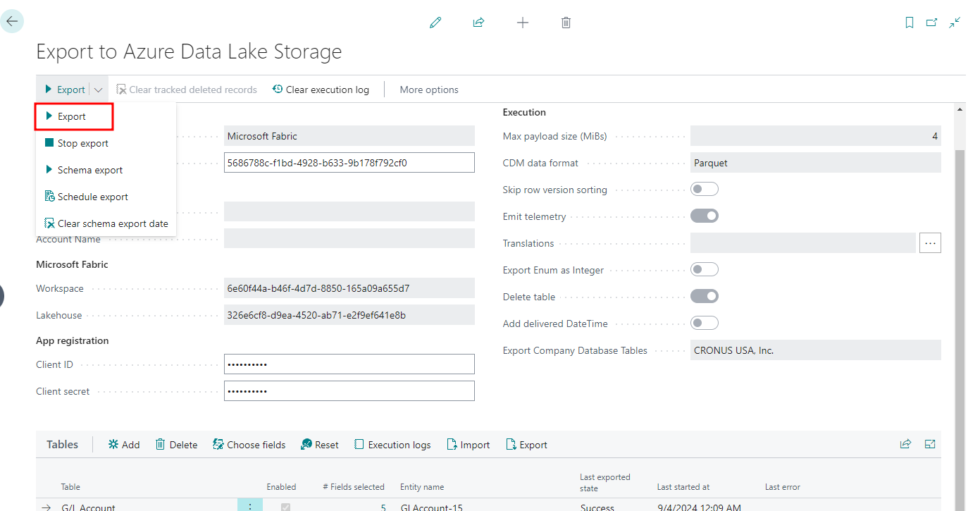
Task: Share the Tables list via icon
Action: pyautogui.click(x=905, y=444)
